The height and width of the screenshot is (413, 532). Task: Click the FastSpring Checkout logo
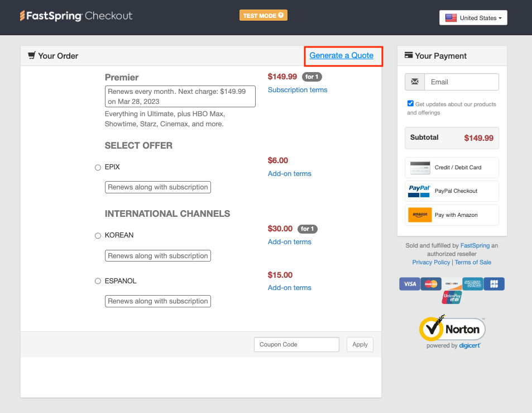[x=76, y=16]
